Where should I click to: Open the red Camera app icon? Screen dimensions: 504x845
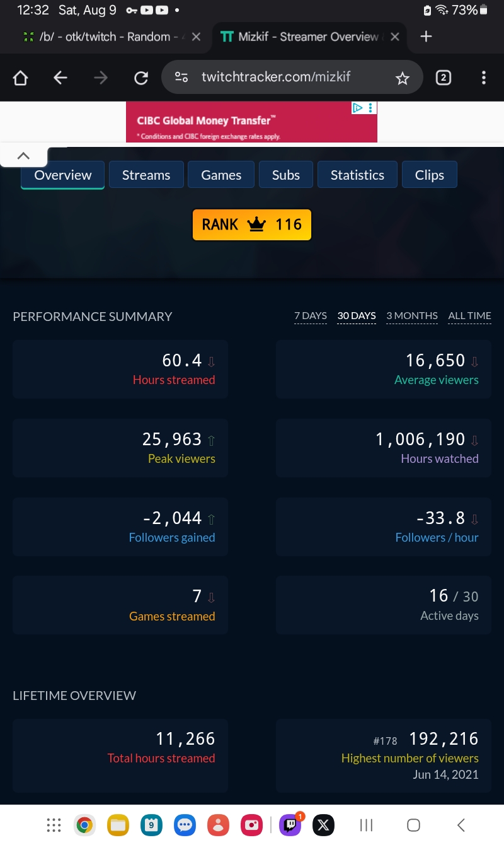[x=252, y=825]
